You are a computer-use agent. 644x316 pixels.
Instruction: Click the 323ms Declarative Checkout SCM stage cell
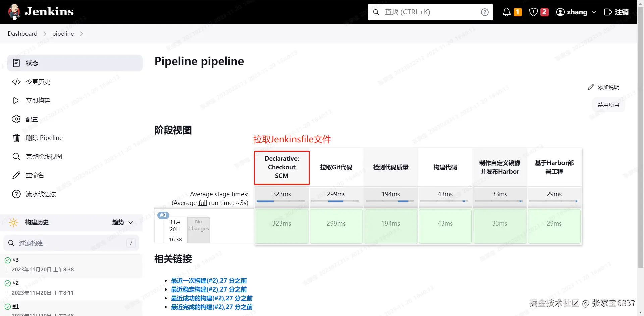point(282,226)
